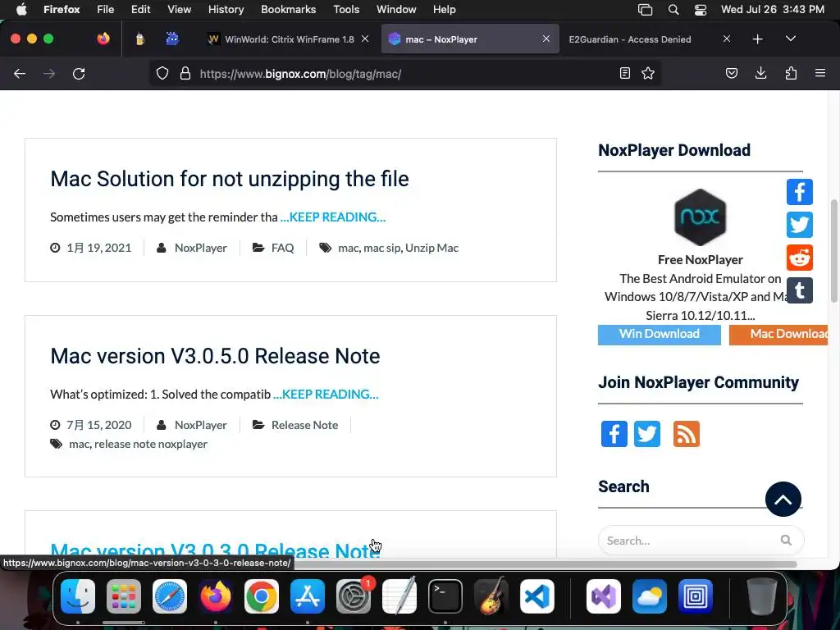Switch to the pinned beer mug tab
This screenshot has height=630, width=840.
(x=139, y=39)
